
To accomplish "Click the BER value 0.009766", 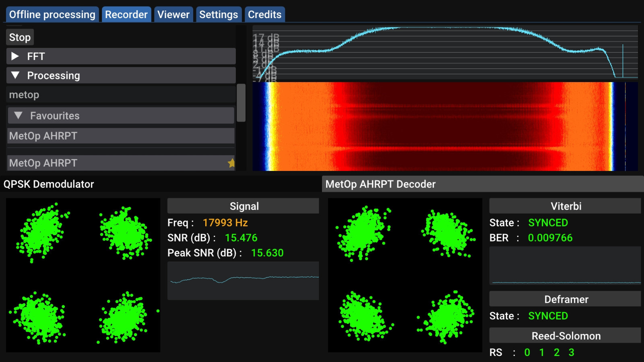I will pos(550,238).
